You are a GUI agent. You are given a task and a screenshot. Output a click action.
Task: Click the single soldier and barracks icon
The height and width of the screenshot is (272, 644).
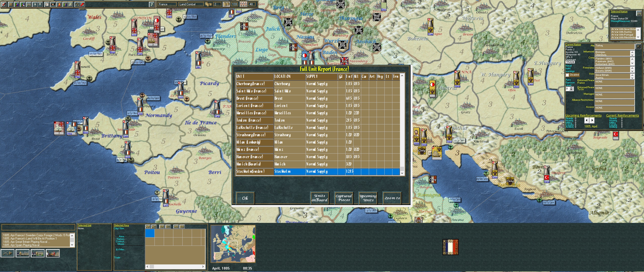23,253
